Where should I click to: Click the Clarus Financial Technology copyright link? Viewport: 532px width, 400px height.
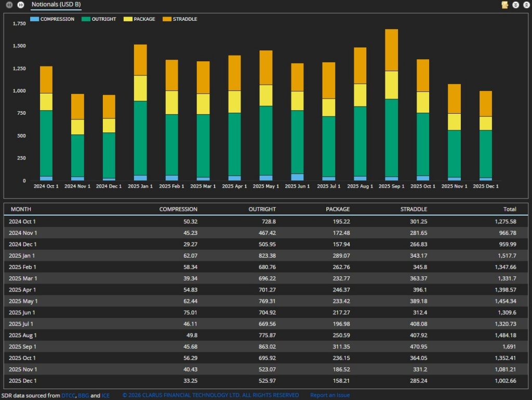pos(210,395)
